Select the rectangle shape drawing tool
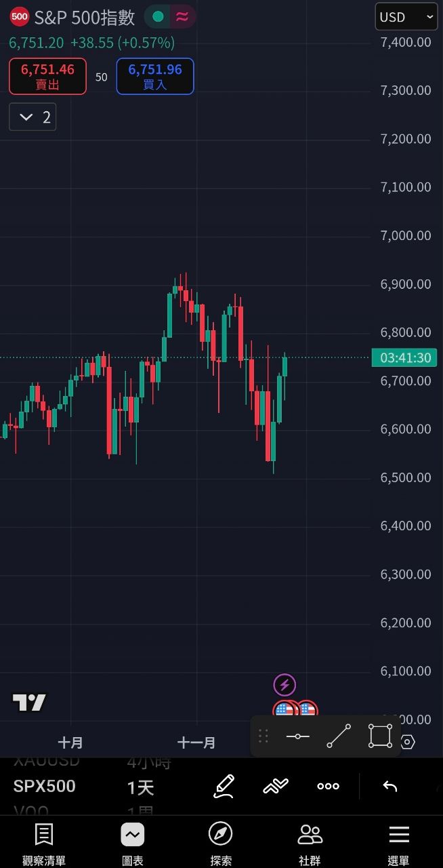The width and height of the screenshot is (443, 868). [x=380, y=736]
